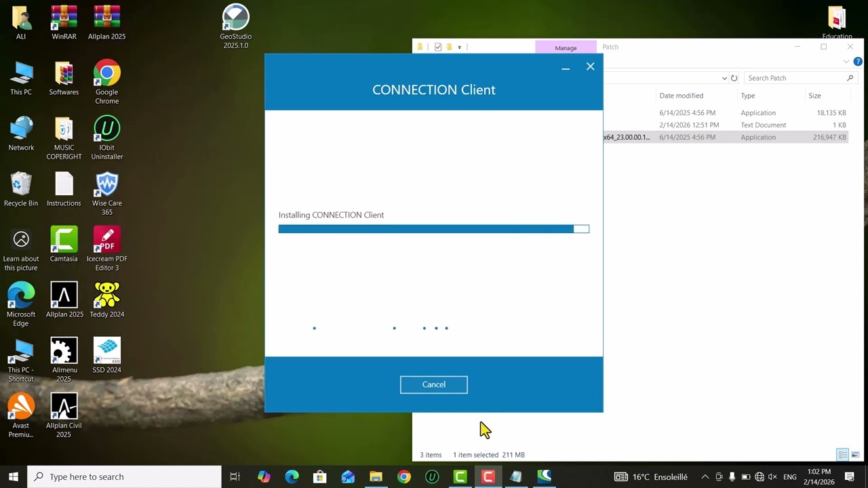Open the Instructions document icon

point(64,190)
